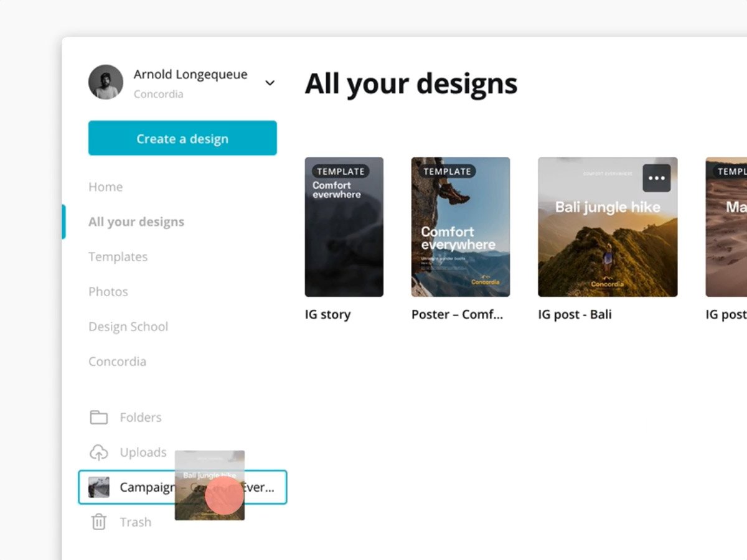The image size is (747, 560).
Task: Click the Trash can icon
Action: click(x=98, y=522)
